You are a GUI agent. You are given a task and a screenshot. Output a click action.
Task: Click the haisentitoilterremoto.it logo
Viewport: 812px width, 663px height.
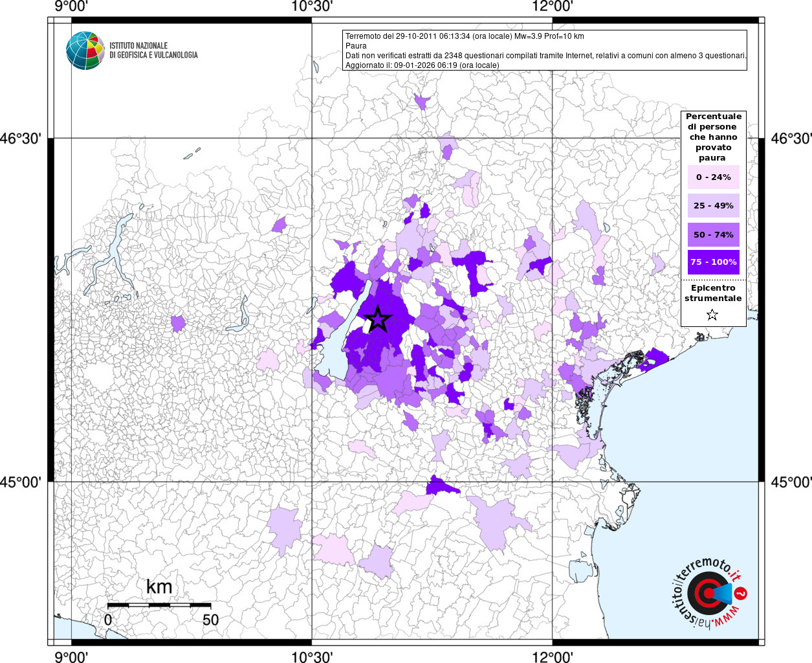click(x=710, y=593)
